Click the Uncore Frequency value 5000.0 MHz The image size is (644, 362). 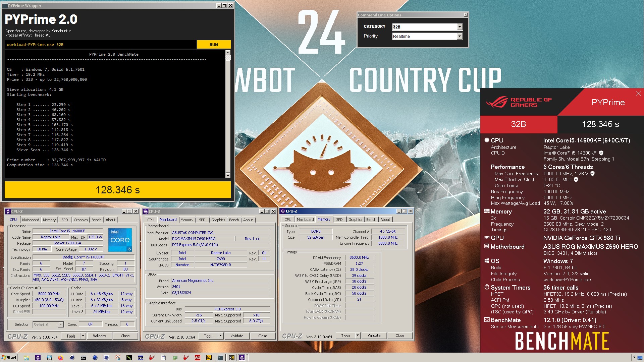tap(388, 243)
